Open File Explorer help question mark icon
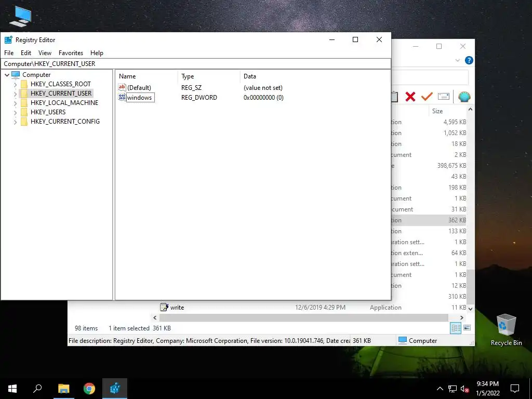 point(469,60)
